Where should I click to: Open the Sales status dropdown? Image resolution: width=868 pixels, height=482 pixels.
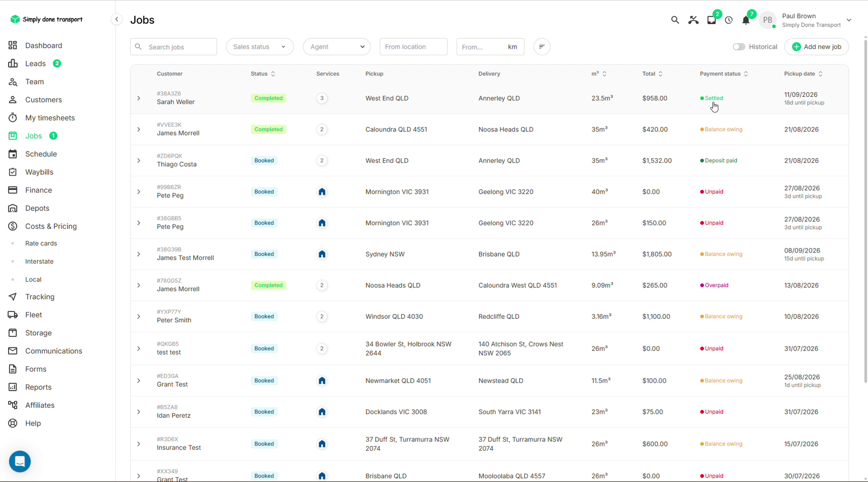click(x=260, y=47)
